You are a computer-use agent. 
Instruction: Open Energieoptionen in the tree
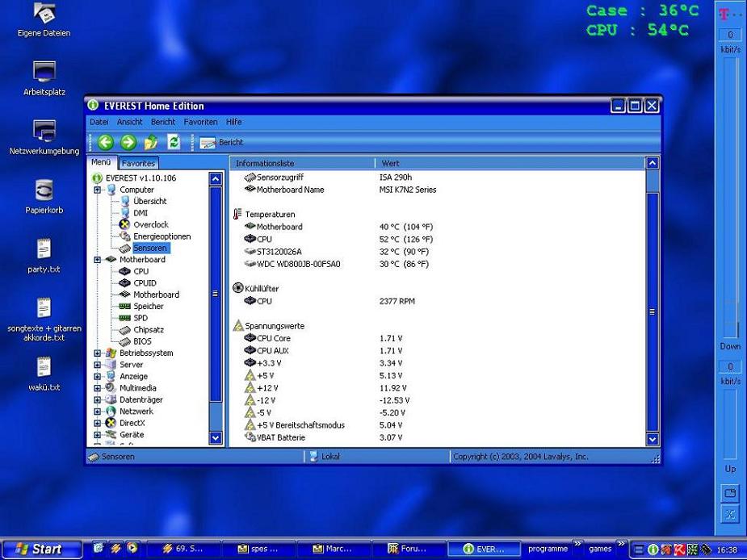point(162,236)
